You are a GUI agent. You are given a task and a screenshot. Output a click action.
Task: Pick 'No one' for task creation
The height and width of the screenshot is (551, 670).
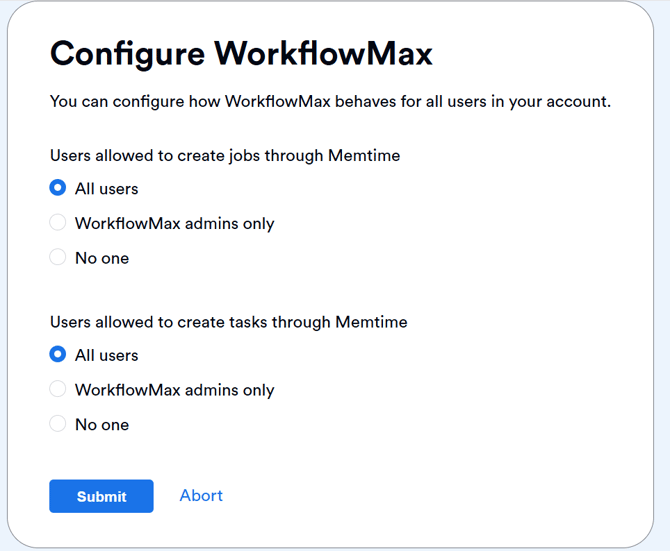point(58,424)
